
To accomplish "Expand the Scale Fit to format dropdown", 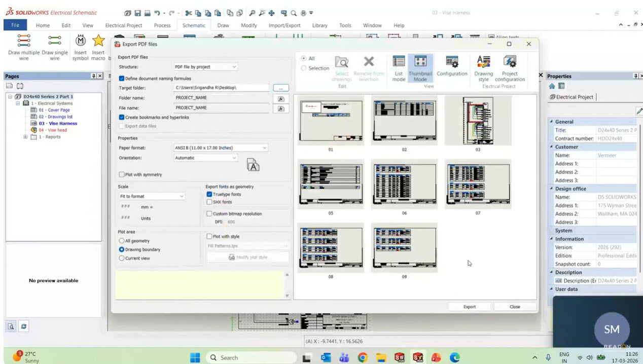I will pos(152,196).
